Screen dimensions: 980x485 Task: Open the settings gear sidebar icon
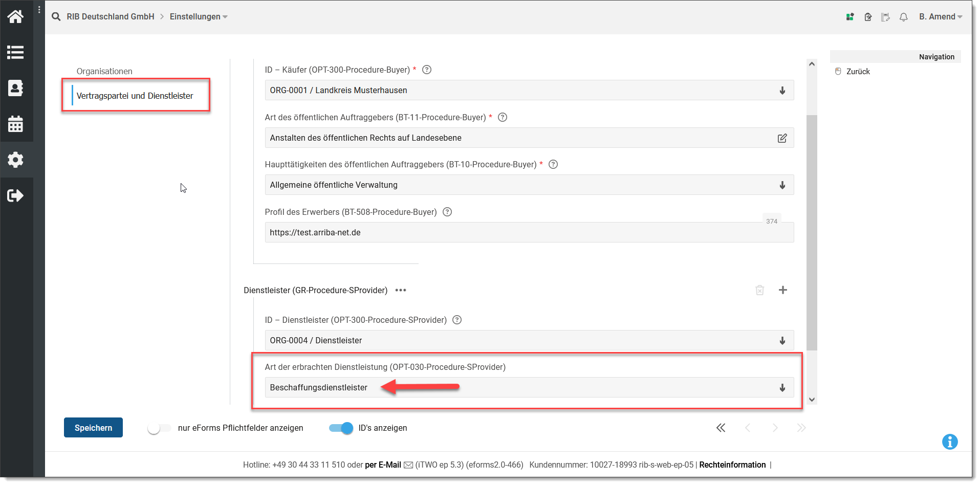pos(15,160)
